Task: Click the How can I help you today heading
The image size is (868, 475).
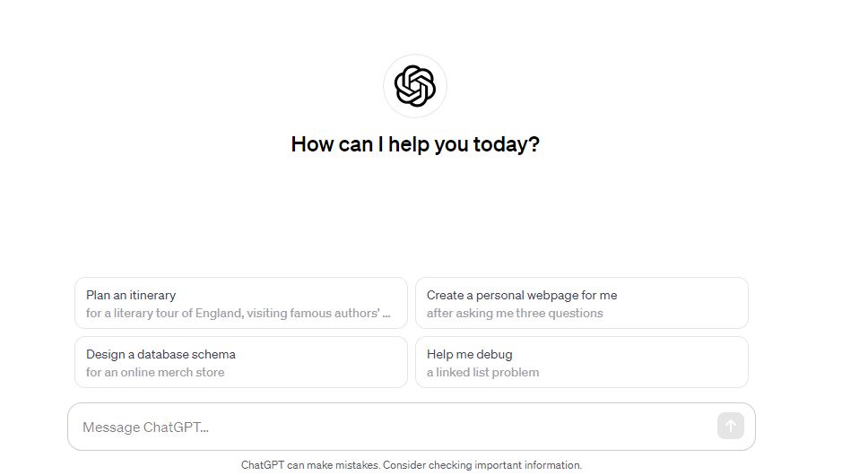Action: click(x=415, y=144)
